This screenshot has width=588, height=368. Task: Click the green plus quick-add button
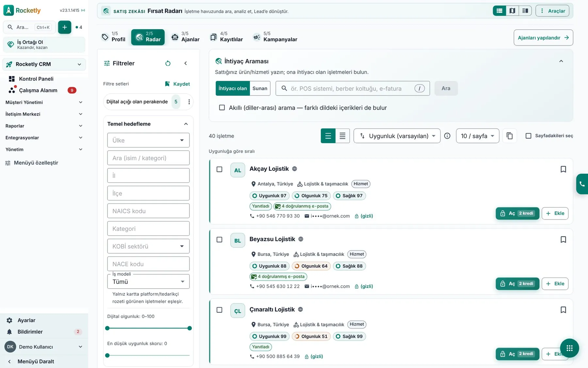coord(64,27)
